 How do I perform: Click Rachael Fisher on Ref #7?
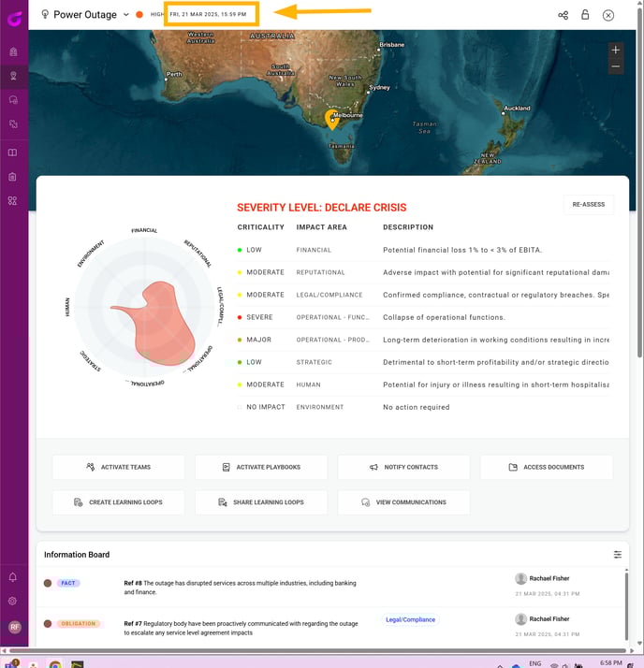(x=549, y=618)
